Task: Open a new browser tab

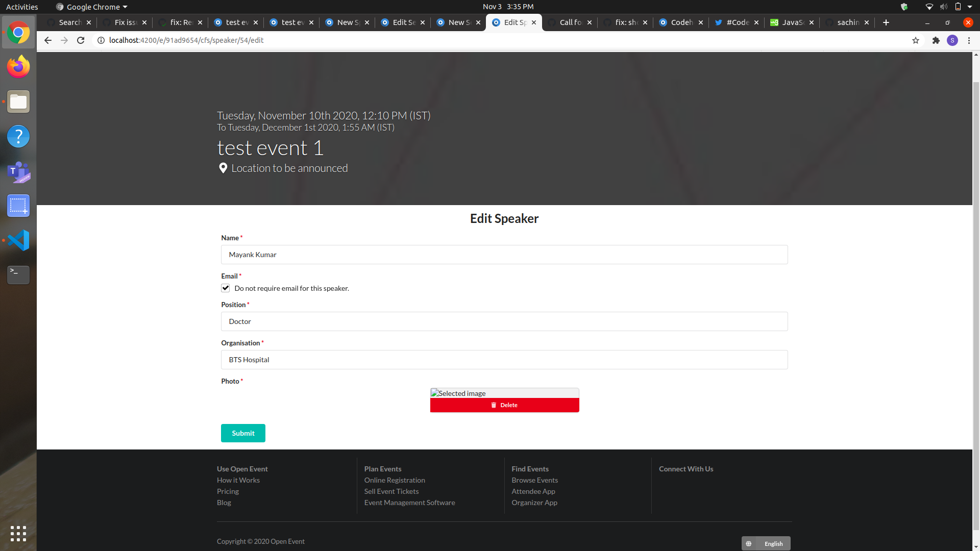Action: click(886, 22)
